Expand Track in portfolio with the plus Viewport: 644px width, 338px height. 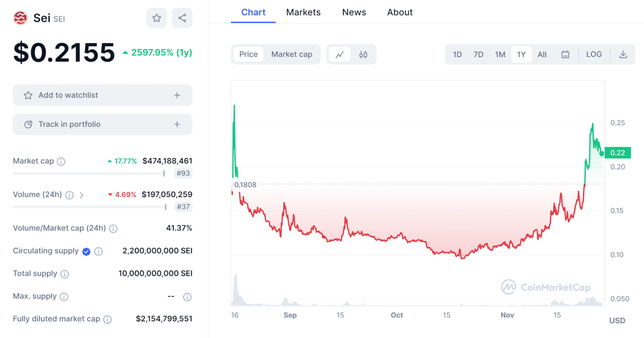(177, 124)
